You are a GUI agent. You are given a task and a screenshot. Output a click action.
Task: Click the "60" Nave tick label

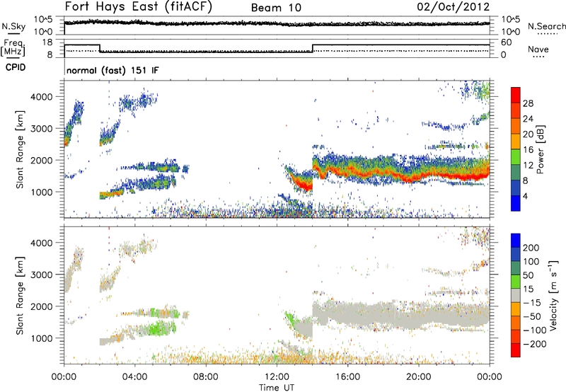[x=506, y=42]
